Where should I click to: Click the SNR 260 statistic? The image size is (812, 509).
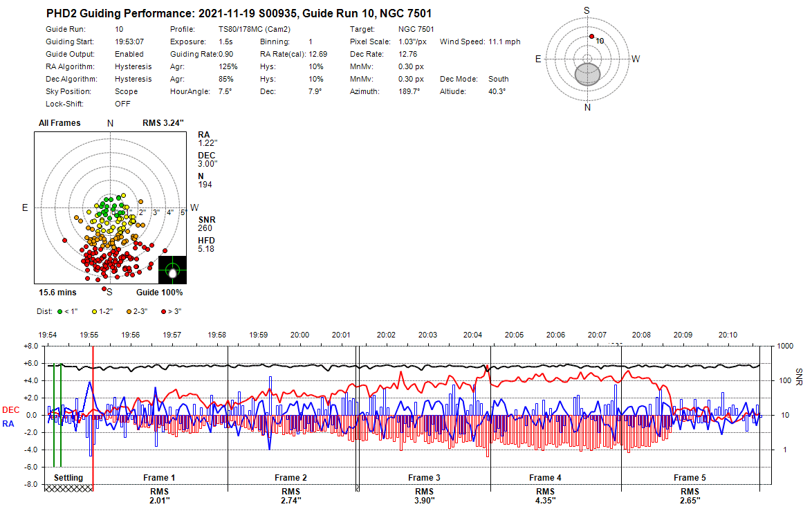pos(207,223)
